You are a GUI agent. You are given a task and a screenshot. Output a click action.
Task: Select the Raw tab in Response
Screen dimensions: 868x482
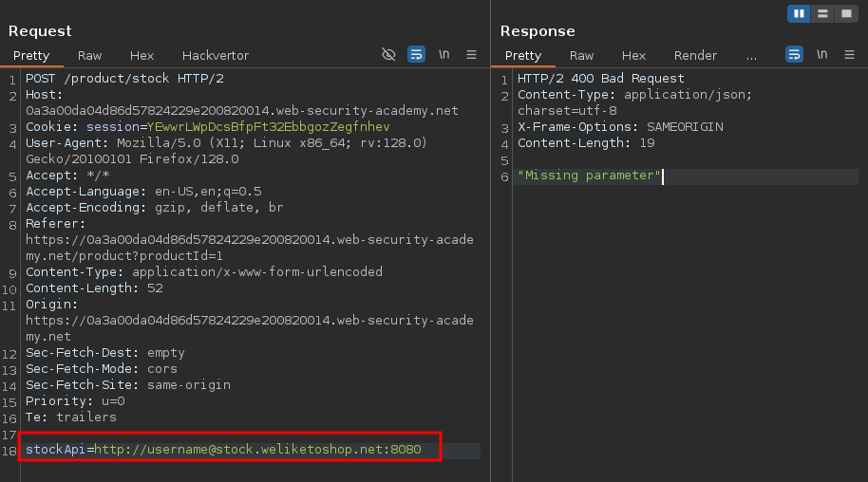pyautogui.click(x=582, y=56)
